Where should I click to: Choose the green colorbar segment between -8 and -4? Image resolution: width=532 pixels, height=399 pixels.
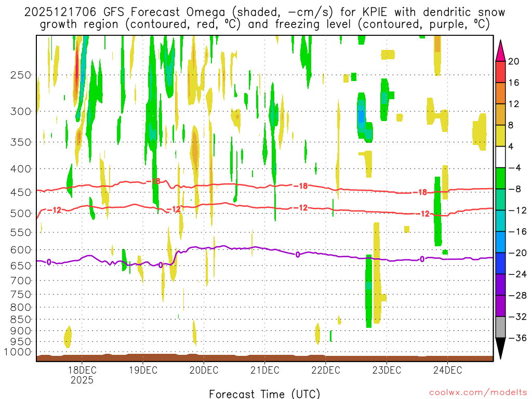coord(501,178)
